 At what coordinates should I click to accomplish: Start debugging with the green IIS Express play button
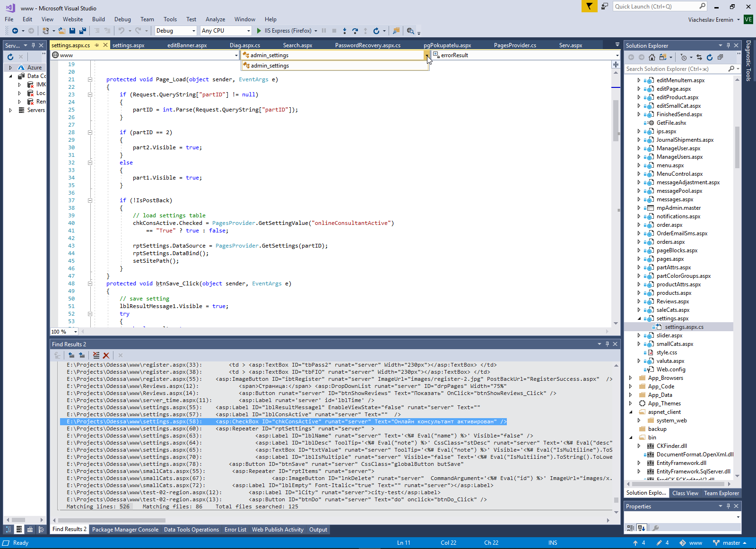(x=259, y=31)
